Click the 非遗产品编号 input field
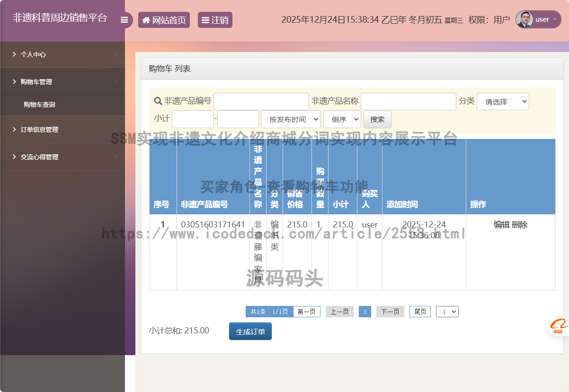 261,102
